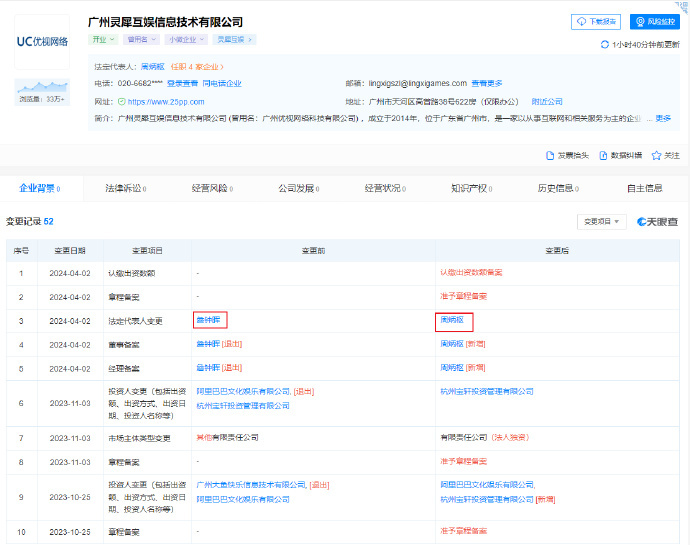Click the 变更后 column header
690x545 pixels.
click(x=557, y=250)
